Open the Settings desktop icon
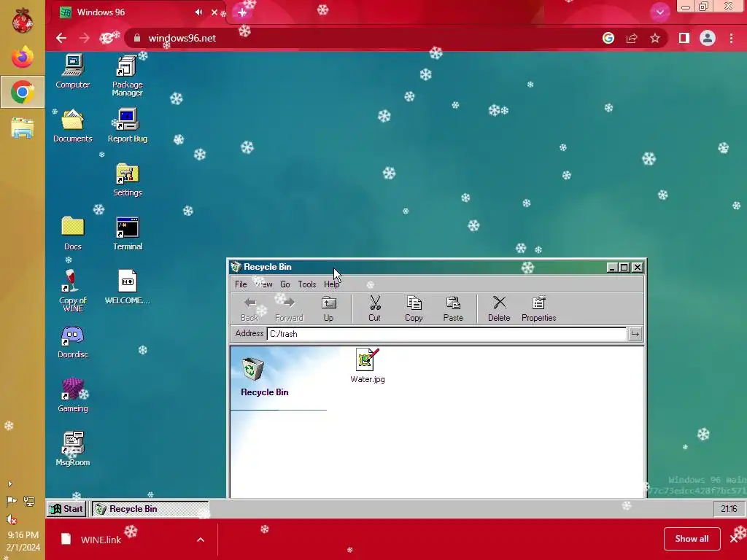The height and width of the screenshot is (560, 747). click(127, 179)
